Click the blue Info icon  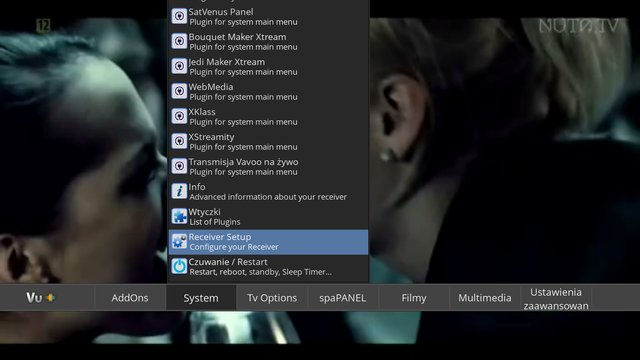[179, 191]
